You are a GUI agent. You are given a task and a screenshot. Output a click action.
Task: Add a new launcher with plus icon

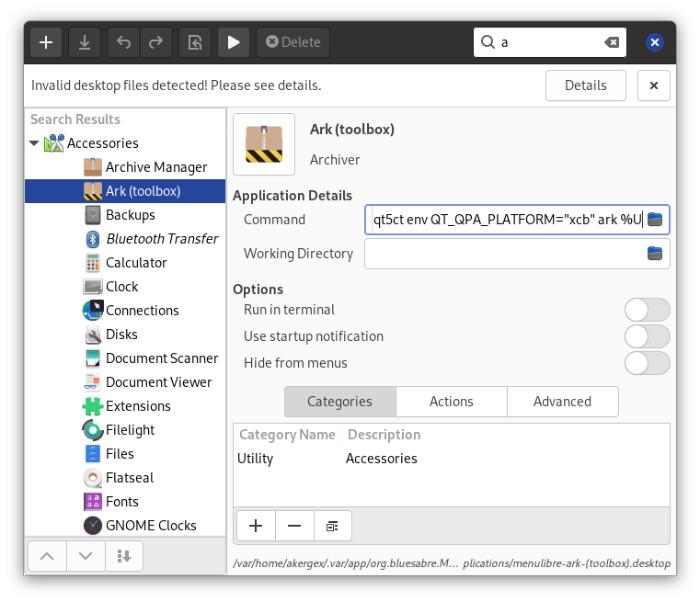46,42
